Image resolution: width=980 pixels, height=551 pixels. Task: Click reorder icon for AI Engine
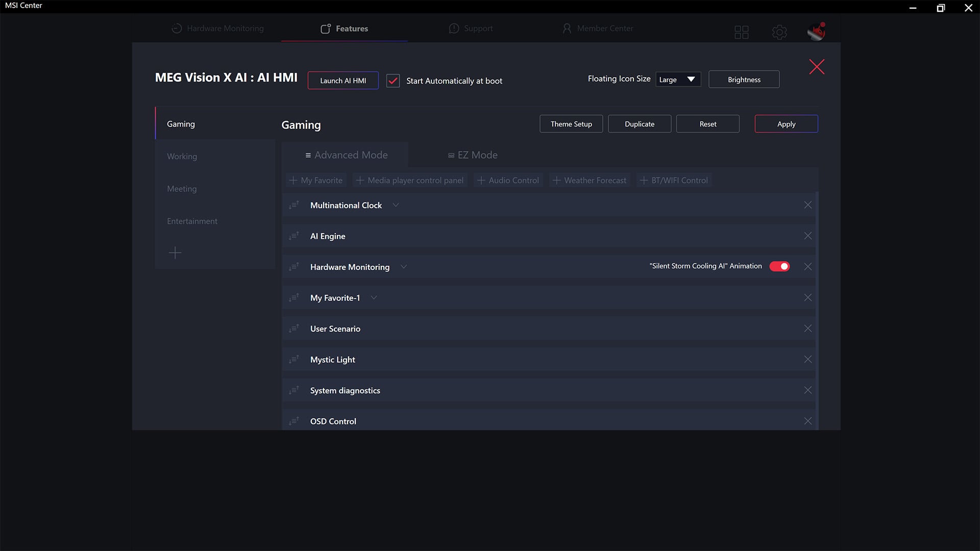pyautogui.click(x=294, y=236)
